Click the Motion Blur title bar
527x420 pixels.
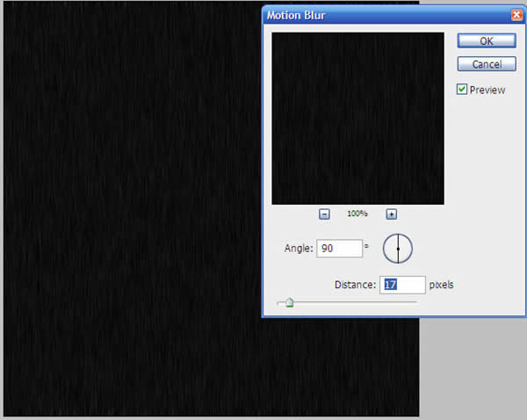(x=393, y=15)
